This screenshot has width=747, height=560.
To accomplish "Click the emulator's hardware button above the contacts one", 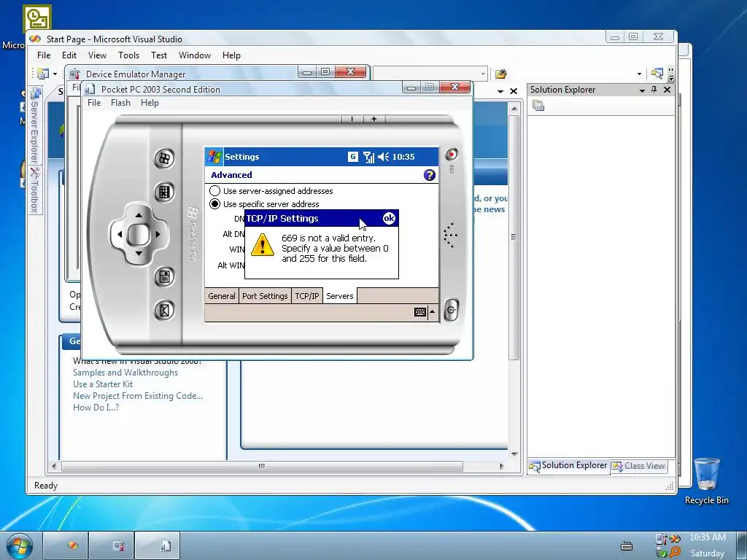I will (x=164, y=276).
